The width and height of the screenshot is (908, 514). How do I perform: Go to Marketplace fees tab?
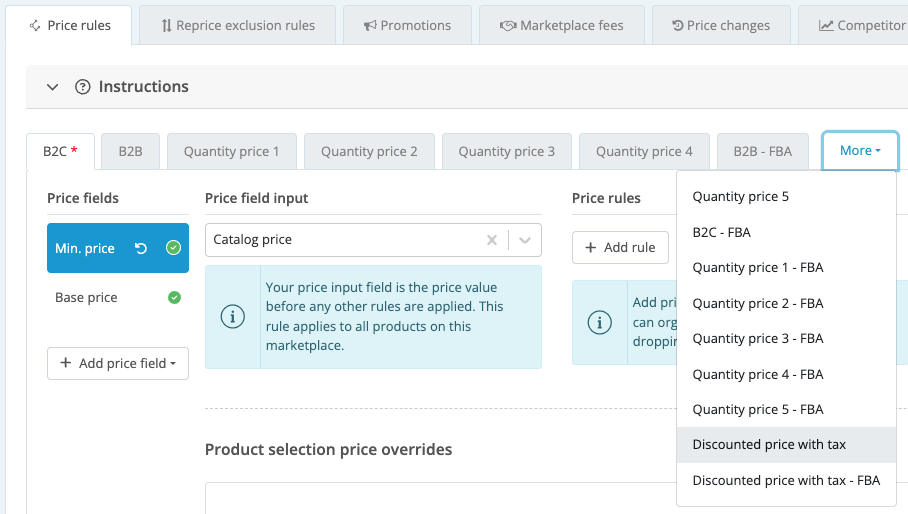pyautogui.click(x=562, y=25)
